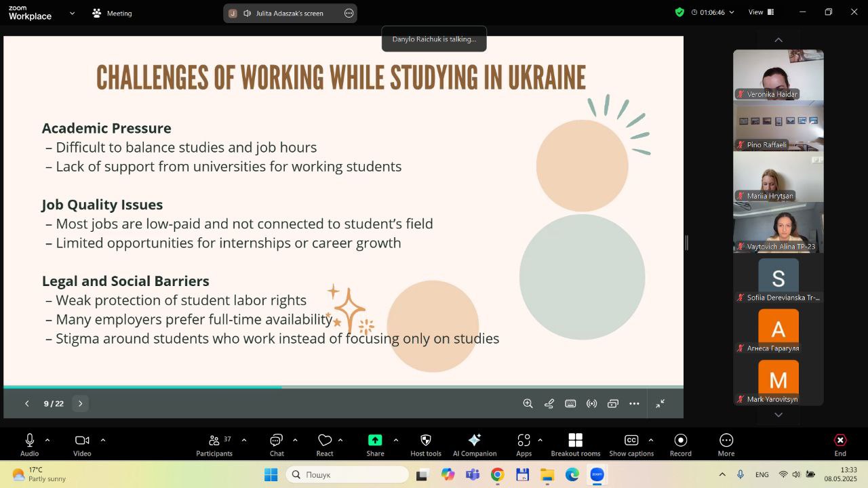Open the slide toolbar three-dots menu
Image resolution: width=868 pixels, height=488 pixels.
click(634, 403)
